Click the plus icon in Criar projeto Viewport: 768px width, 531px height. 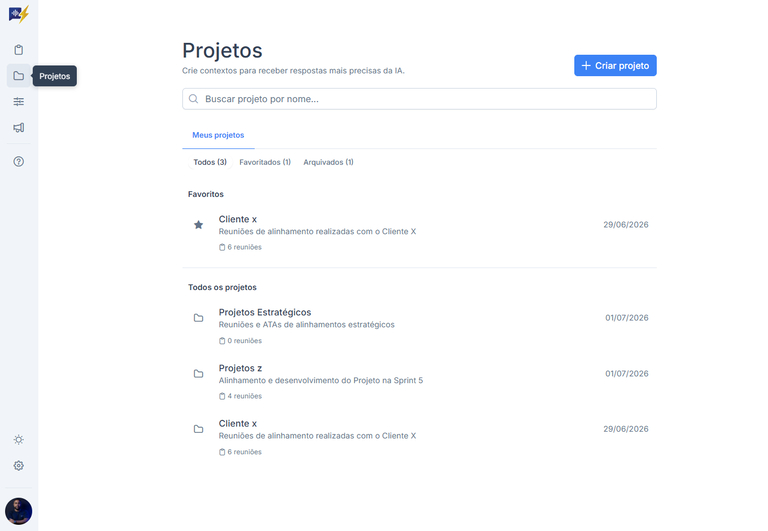pos(586,66)
